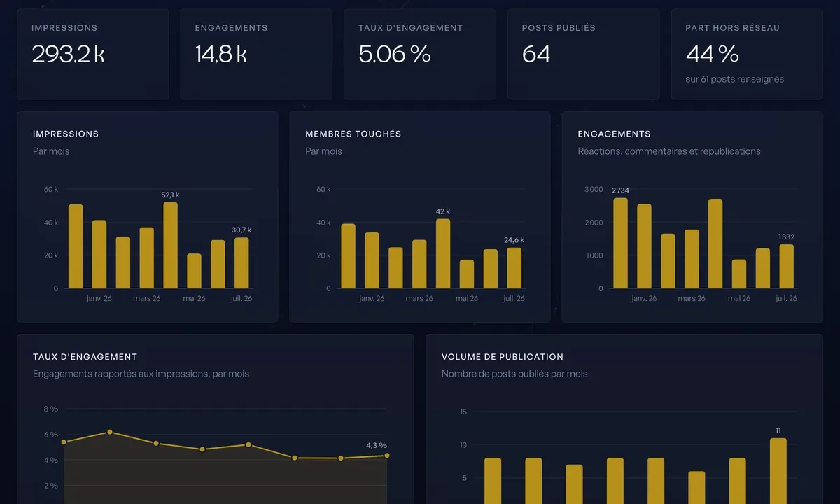Click the VOLUME DE PUBLICATION chart title
The image size is (840, 504).
coord(502,357)
